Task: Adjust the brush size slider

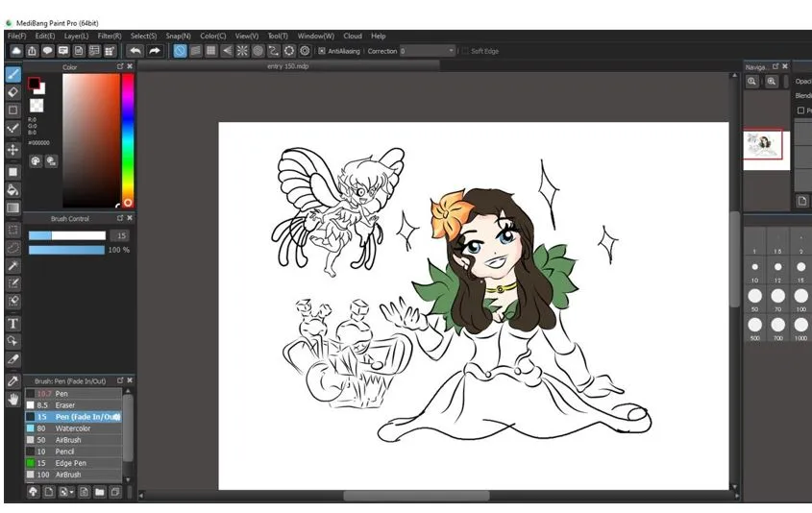Action: pos(67,235)
